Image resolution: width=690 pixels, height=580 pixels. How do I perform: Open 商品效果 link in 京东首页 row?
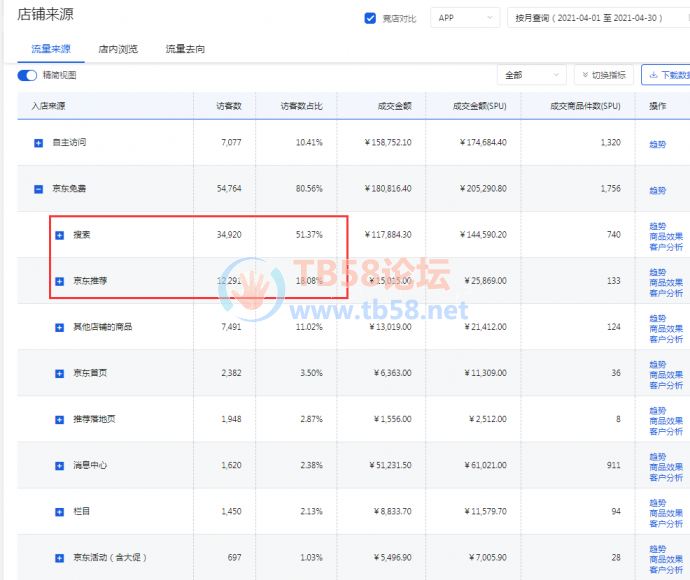coord(666,375)
